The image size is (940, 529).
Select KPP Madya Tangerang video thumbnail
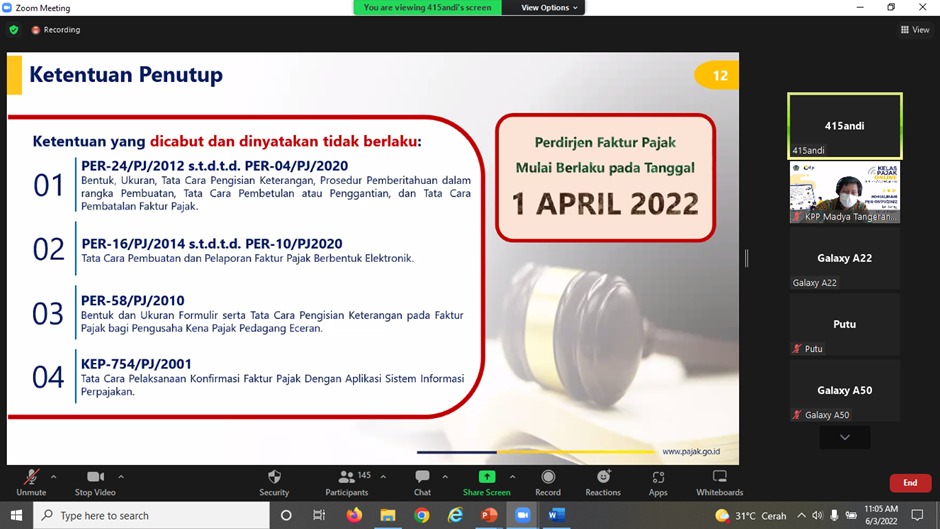tap(845, 192)
